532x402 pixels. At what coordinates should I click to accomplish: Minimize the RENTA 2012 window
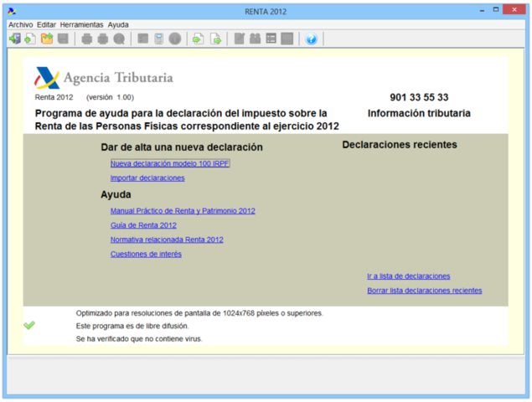(x=482, y=11)
